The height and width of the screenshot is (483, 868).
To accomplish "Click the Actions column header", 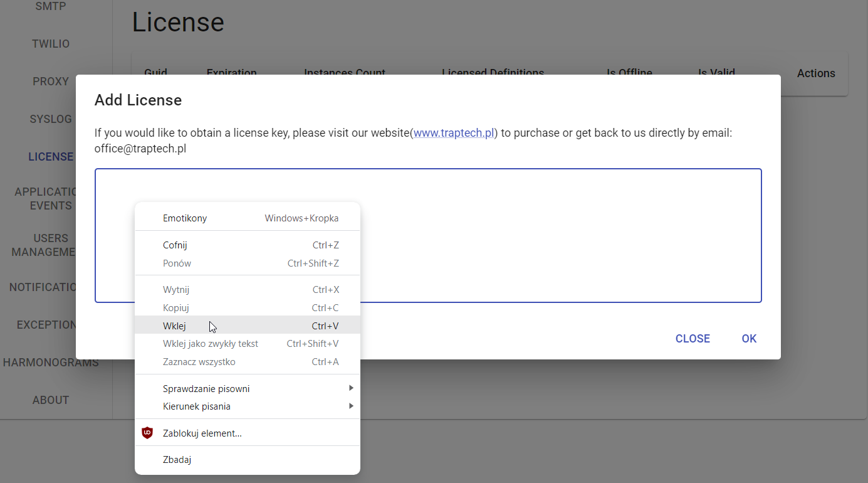I will pos(816,73).
